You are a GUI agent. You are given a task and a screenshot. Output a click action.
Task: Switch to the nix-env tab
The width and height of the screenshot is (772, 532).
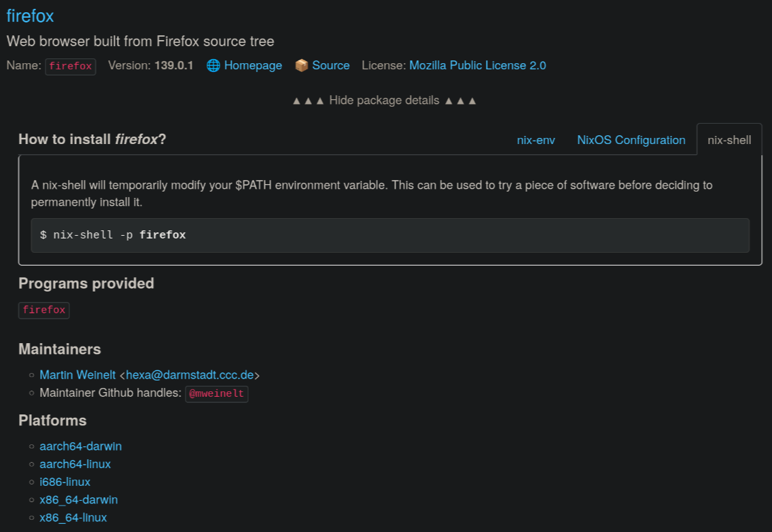(536, 140)
